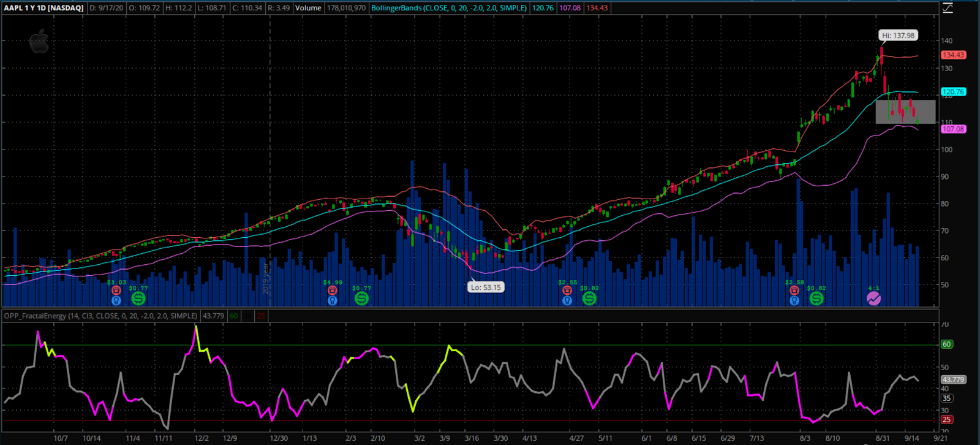
Task: Click the red 134.43 value in the header
Action: tap(597, 8)
